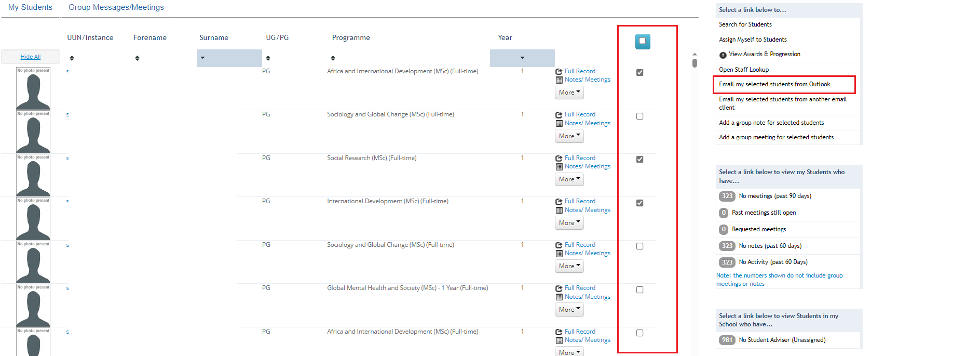
Task: Open the Year filter dropdown
Action: 522,58
